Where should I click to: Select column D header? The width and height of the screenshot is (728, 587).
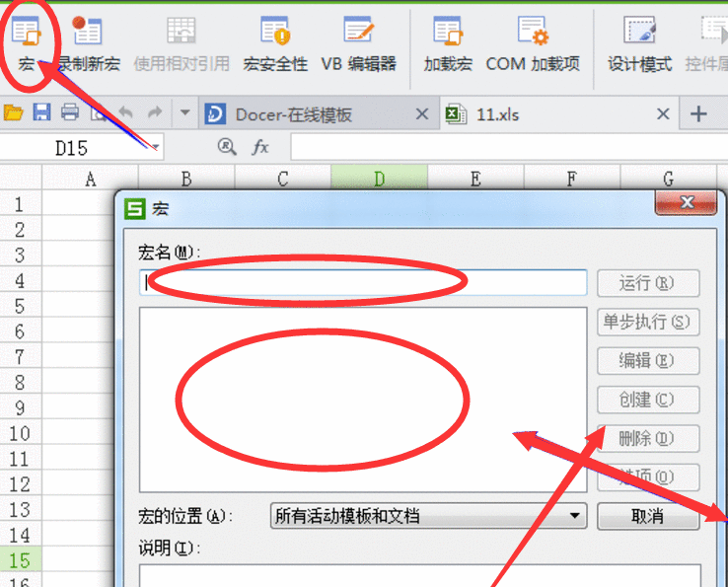pyautogui.click(x=380, y=179)
